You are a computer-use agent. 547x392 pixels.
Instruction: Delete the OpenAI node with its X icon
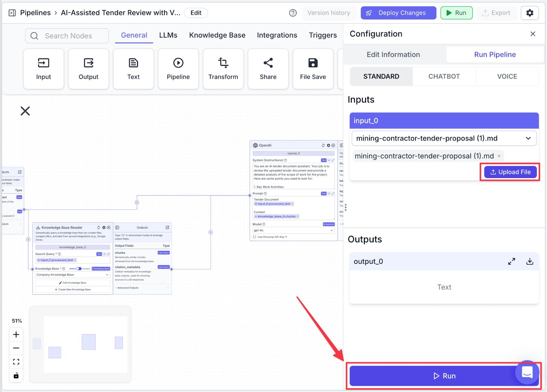click(333, 145)
